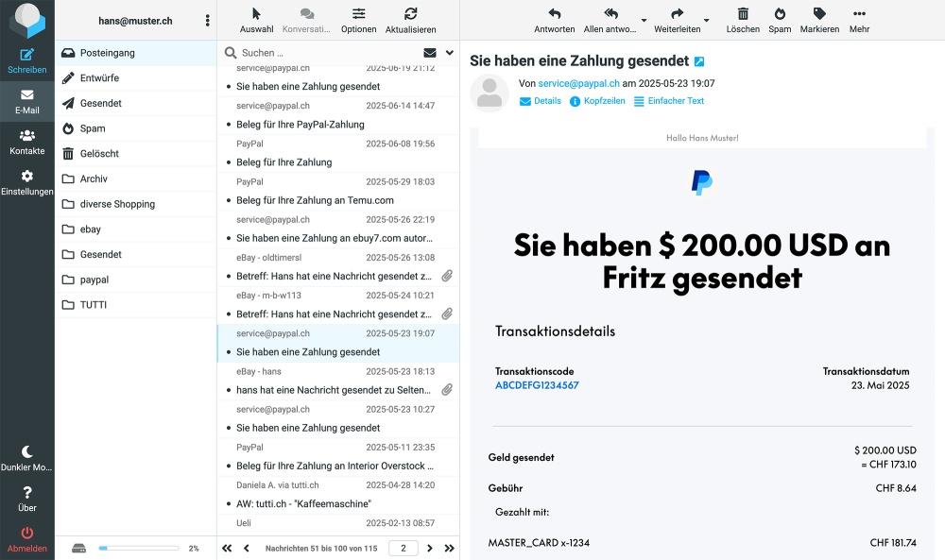
Task: Open list Optionen in toolbar
Action: point(358,21)
